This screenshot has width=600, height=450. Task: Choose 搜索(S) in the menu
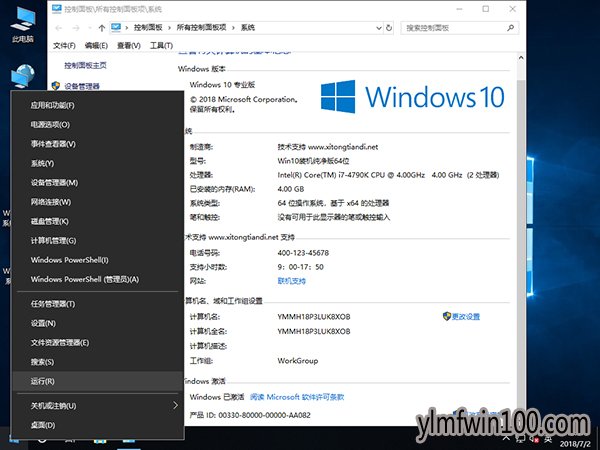click(42, 362)
